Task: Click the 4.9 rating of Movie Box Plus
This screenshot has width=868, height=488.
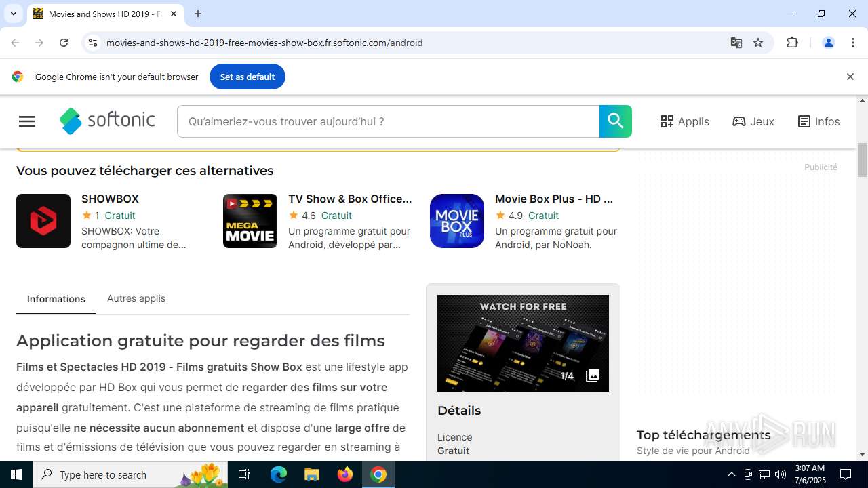Action: pos(515,216)
